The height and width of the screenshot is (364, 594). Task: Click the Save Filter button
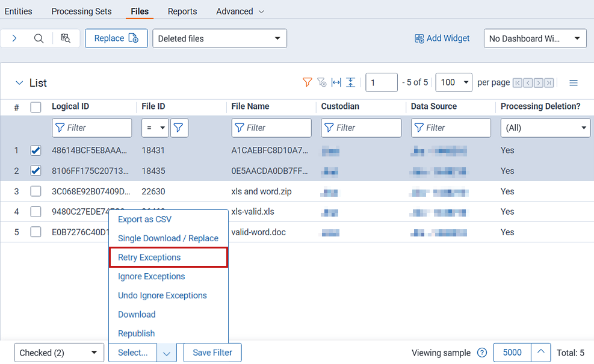click(212, 353)
